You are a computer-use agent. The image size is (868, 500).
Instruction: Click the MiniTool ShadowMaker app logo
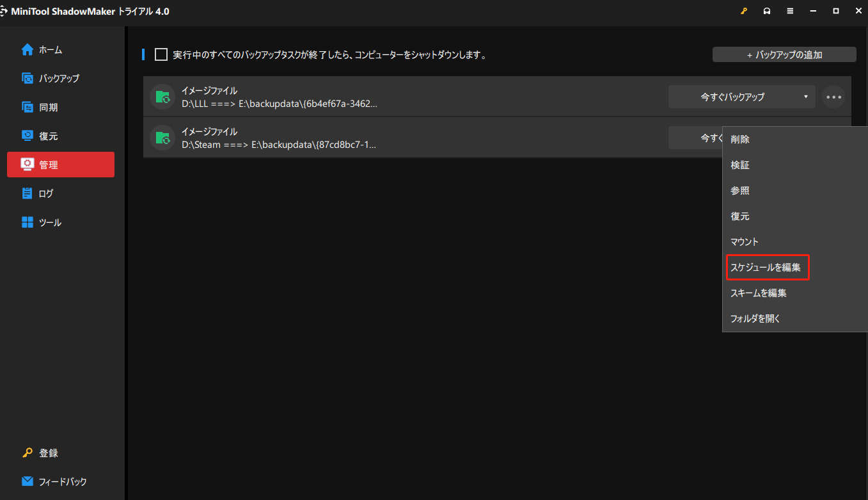point(3,12)
